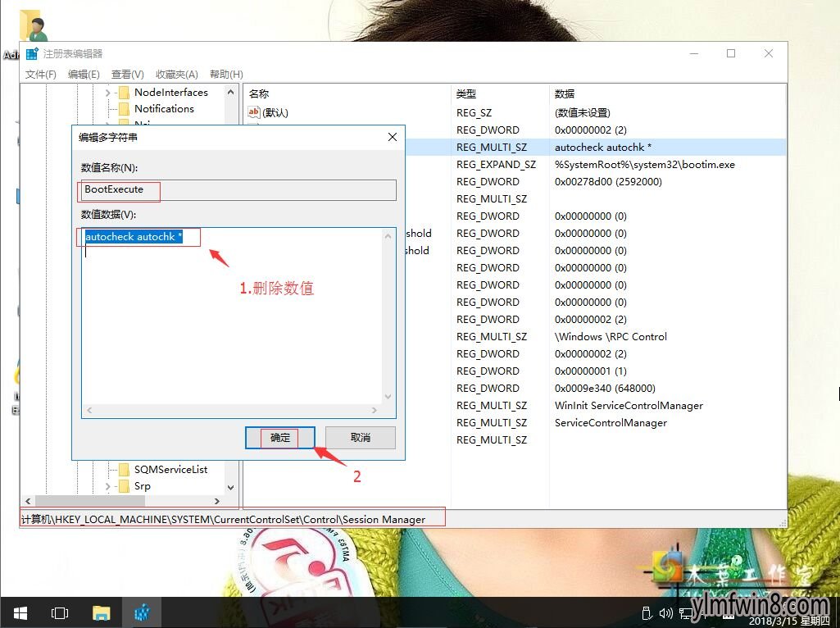
Task: Click the value data scroll-down arrow
Action: [388, 397]
